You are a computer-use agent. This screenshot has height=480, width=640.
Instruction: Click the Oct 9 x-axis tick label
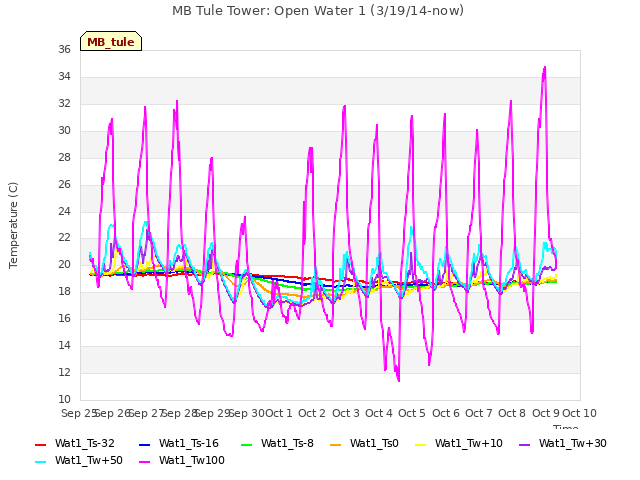click(546, 413)
